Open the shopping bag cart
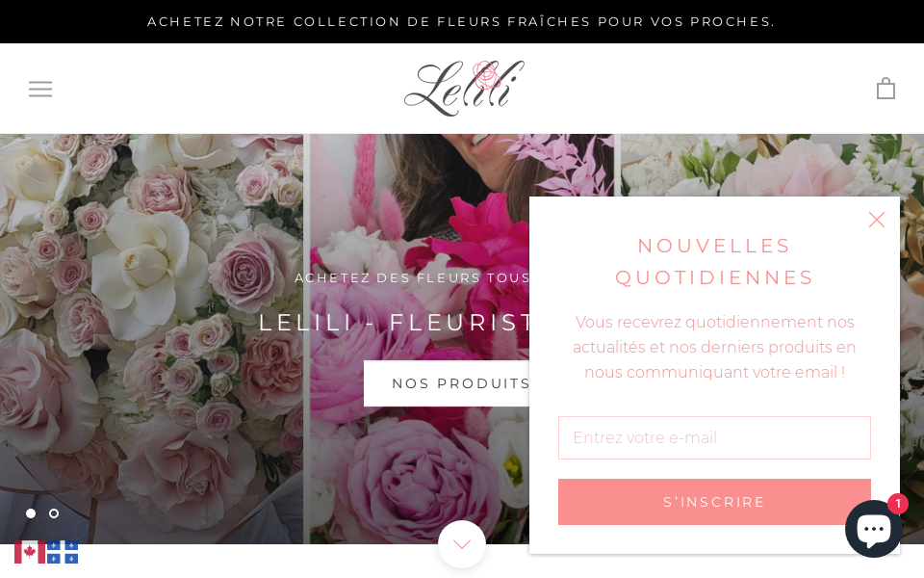The height and width of the screenshot is (578, 924). 885,89
